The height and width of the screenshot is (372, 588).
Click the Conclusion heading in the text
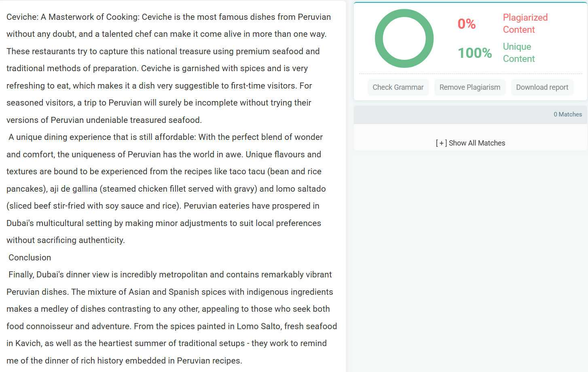pos(30,258)
